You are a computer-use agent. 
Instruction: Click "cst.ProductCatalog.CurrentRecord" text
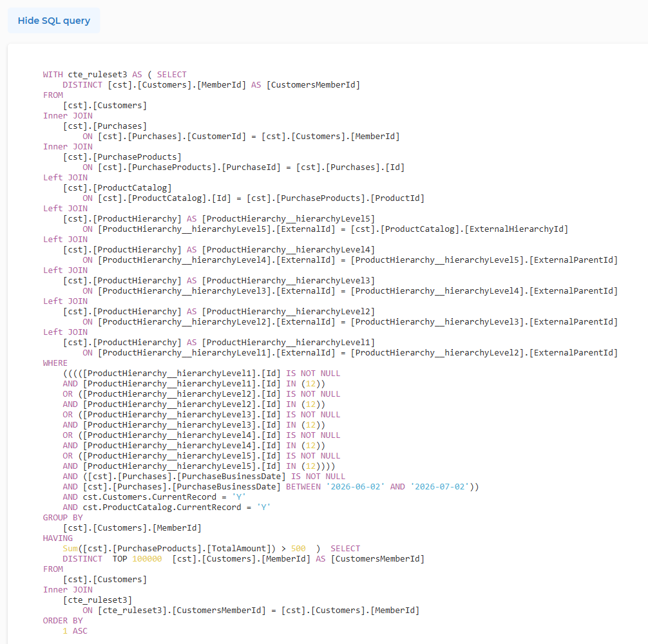[x=162, y=507]
